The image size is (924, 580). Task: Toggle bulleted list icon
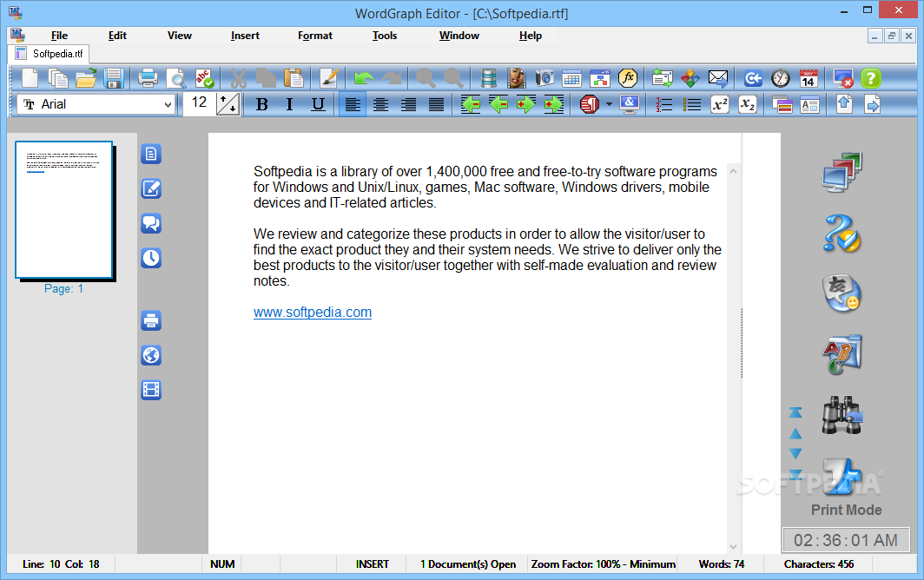pyautogui.click(x=691, y=105)
